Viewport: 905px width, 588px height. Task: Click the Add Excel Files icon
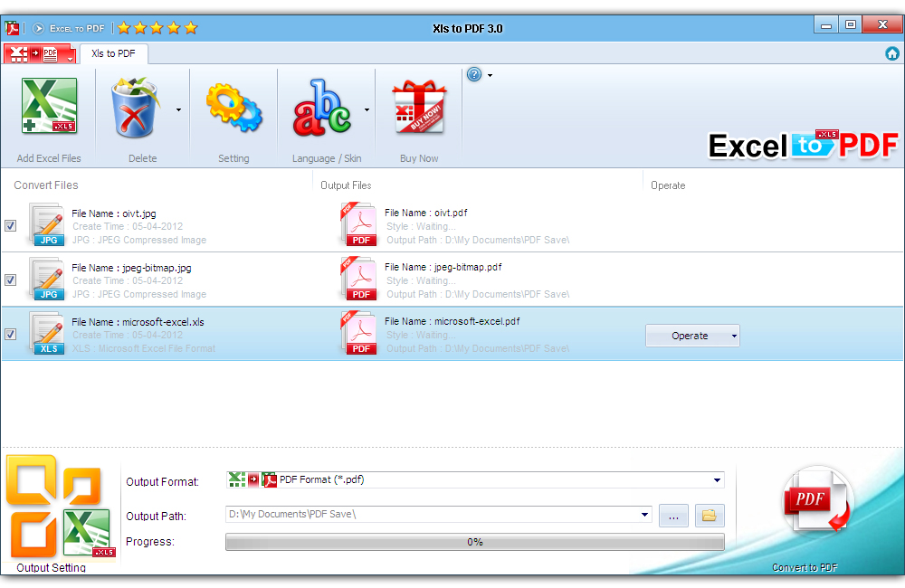point(49,106)
